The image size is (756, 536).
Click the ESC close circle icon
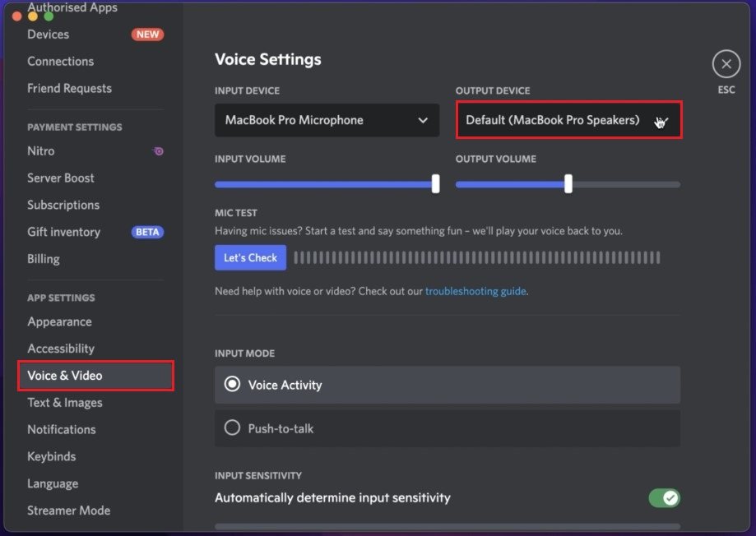point(726,63)
